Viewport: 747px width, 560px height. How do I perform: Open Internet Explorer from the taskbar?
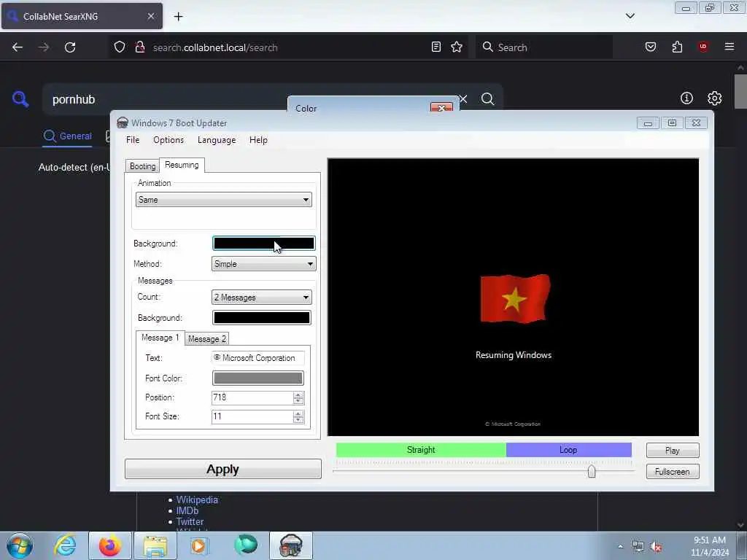click(x=65, y=545)
